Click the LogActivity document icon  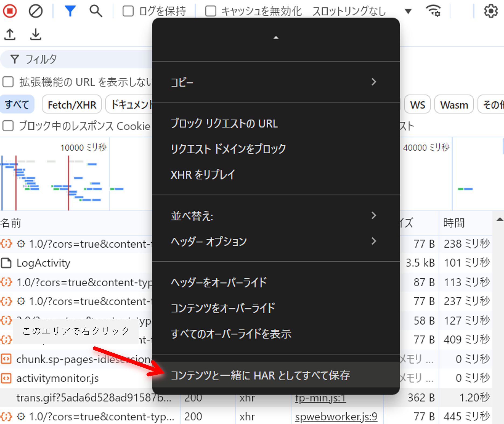pyautogui.click(x=6, y=263)
